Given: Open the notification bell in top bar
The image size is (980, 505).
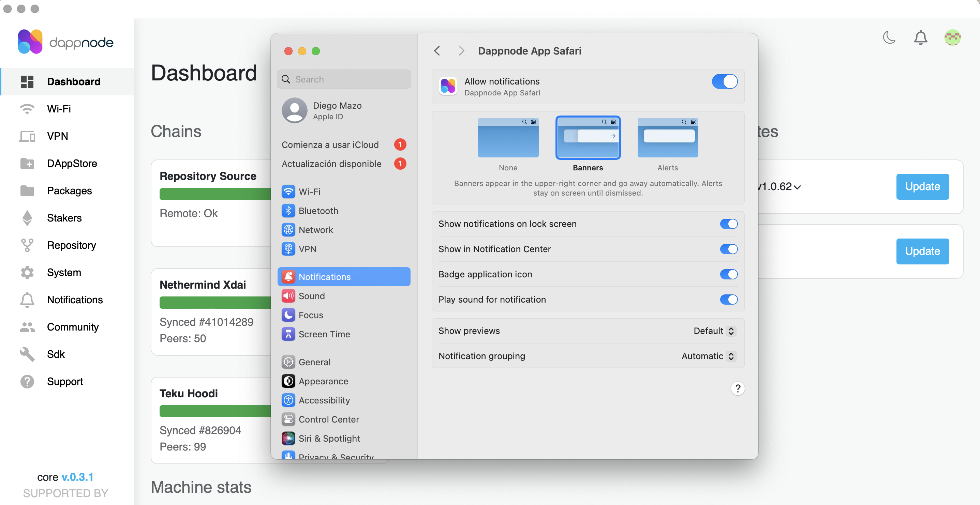Looking at the screenshot, I should 920,37.
